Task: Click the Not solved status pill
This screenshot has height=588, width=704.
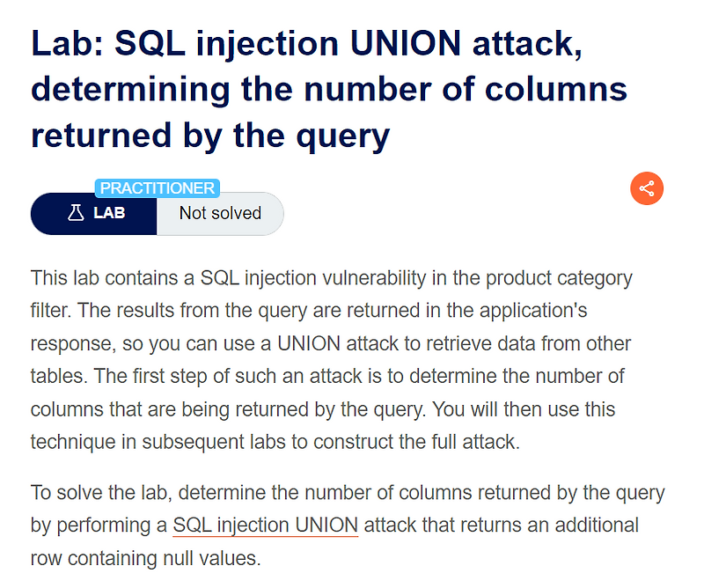Action: tap(220, 213)
